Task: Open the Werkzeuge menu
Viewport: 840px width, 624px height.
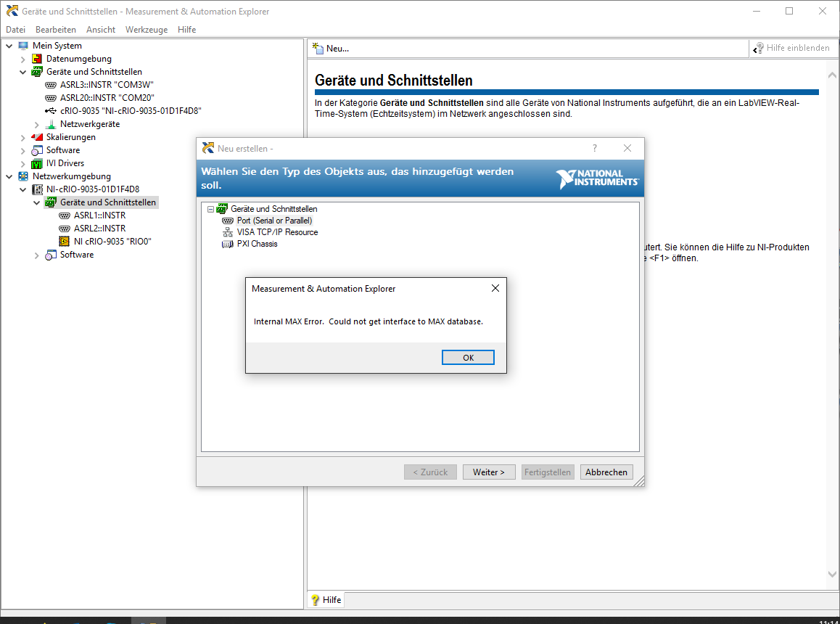Action: pos(147,30)
